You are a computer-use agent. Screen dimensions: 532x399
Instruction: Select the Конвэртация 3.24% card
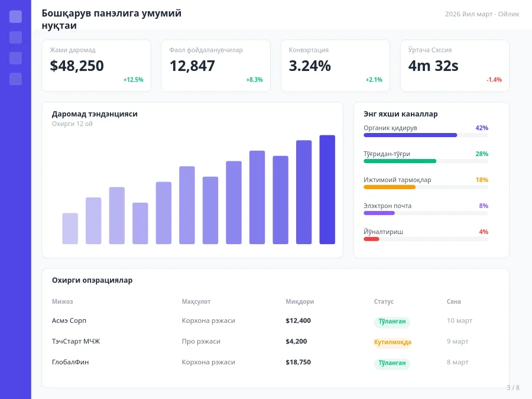[x=335, y=66]
